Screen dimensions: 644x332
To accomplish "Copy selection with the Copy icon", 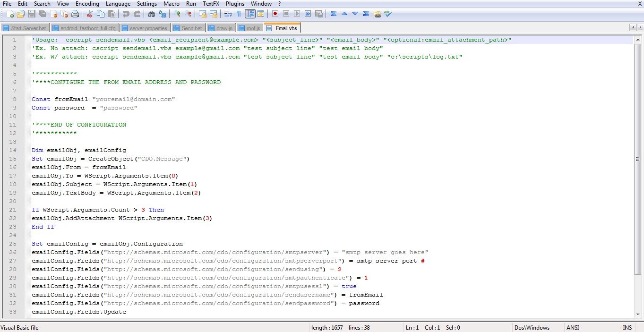I will (101, 14).
